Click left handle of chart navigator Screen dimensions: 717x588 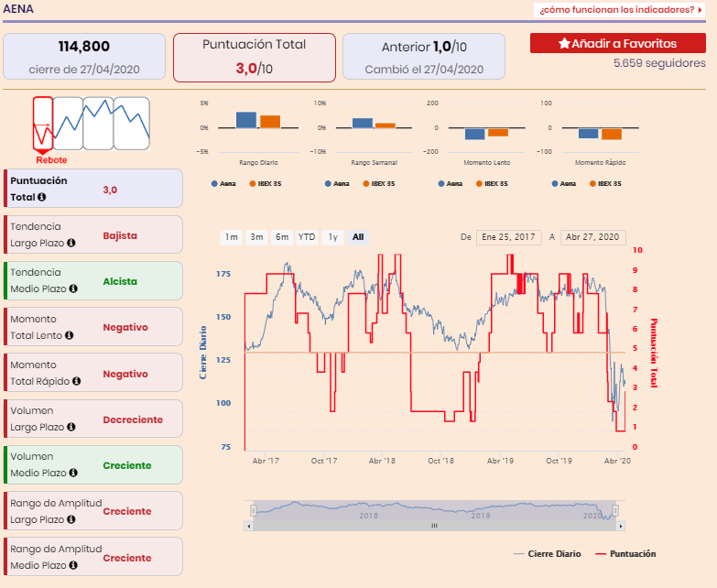(254, 510)
